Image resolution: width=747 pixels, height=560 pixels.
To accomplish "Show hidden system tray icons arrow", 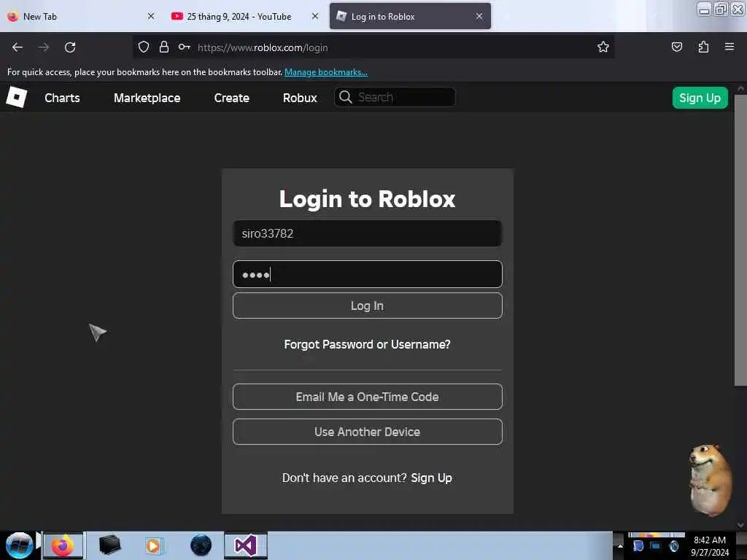I will [x=620, y=545].
